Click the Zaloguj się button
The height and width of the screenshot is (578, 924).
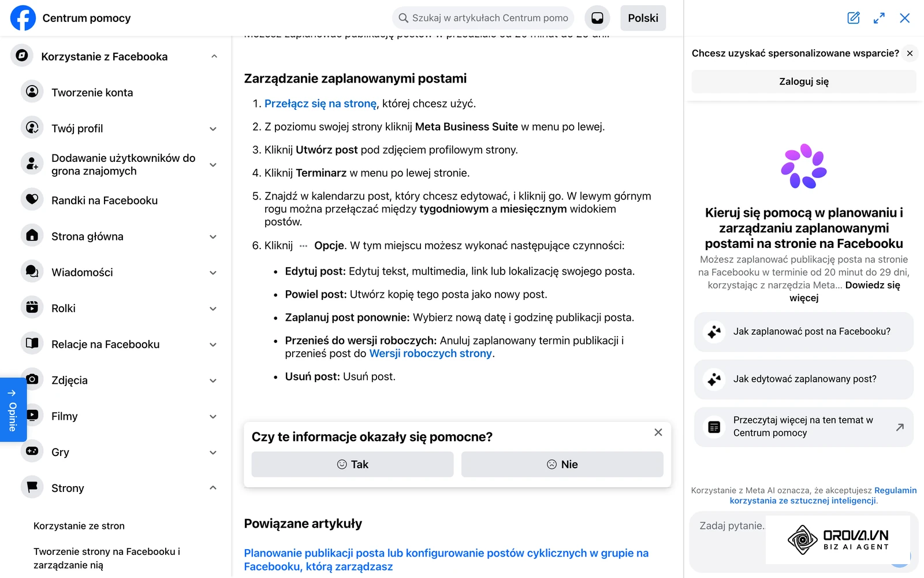pyautogui.click(x=803, y=81)
